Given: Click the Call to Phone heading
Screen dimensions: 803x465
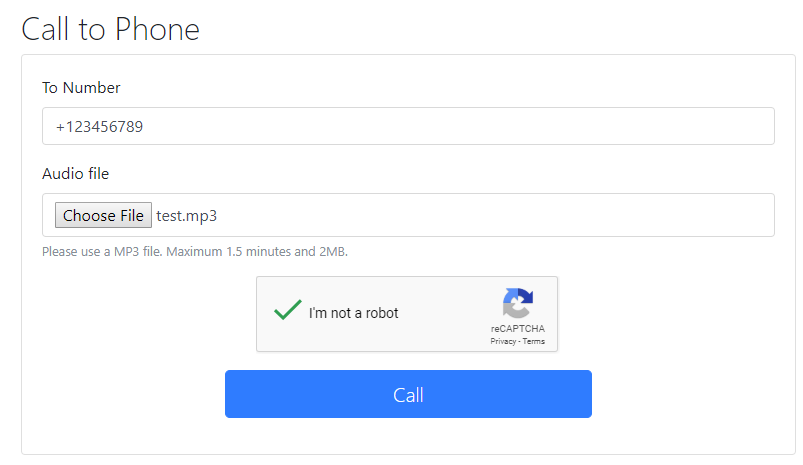Looking at the screenshot, I should [x=110, y=29].
